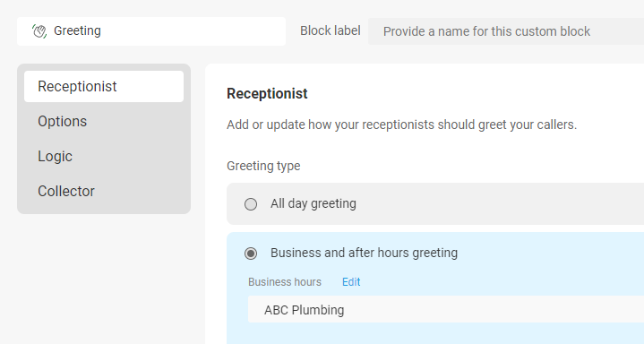
Task: Open the Greeting block type selector box
Action: click(x=151, y=31)
